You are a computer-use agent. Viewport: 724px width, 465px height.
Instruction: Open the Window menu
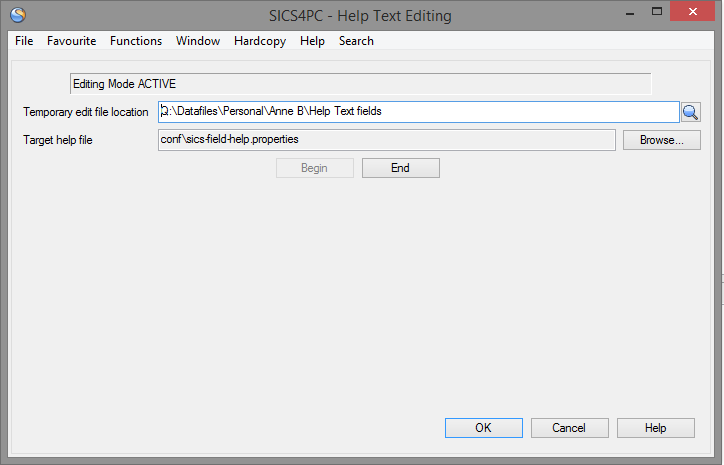(x=198, y=41)
